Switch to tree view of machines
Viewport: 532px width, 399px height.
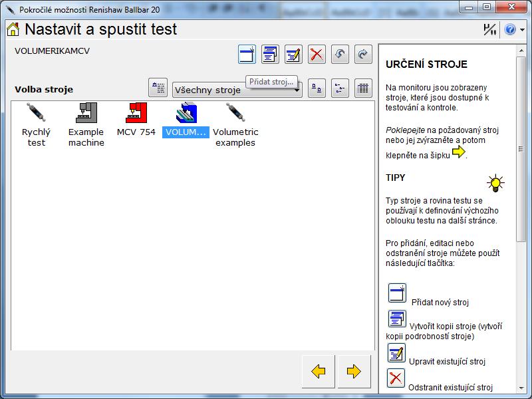(340, 88)
